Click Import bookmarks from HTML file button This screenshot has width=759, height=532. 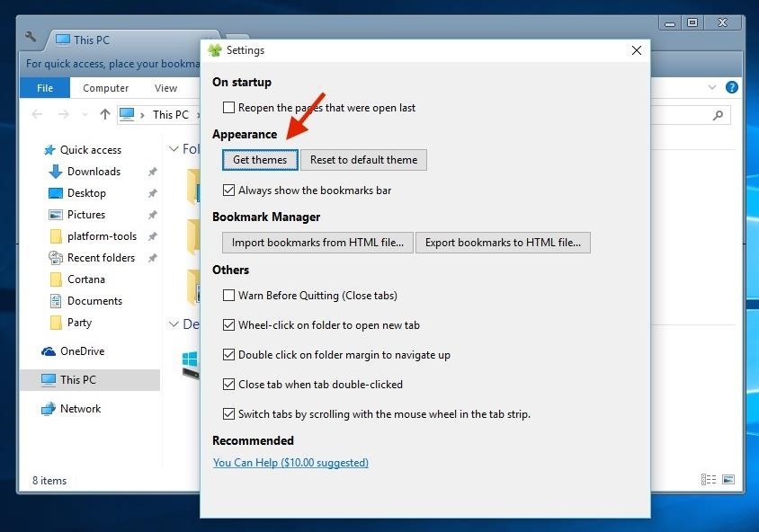tap(317, 243)
